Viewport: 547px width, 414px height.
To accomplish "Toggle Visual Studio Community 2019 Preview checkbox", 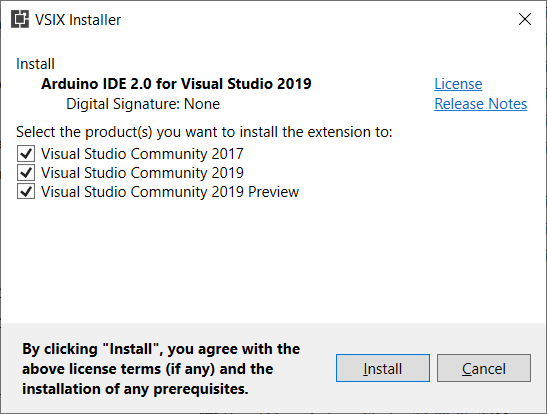I will pos(26,191).
